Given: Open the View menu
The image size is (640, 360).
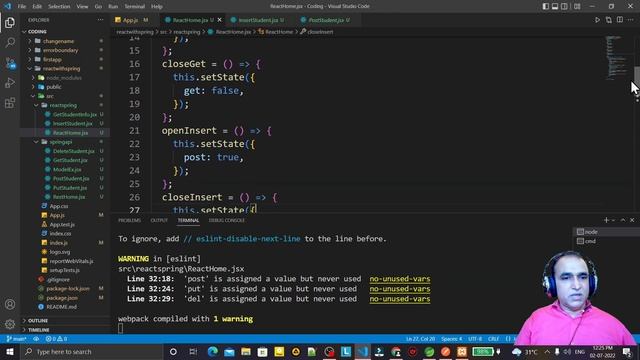Looking at the screenshot, I should click(x=82, y=7).
